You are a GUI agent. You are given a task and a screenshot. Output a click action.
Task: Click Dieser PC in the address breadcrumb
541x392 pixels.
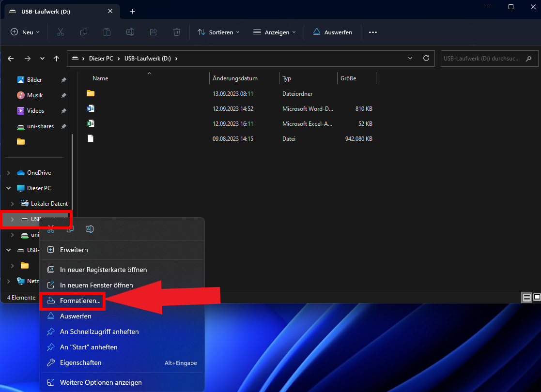point(101,59)
